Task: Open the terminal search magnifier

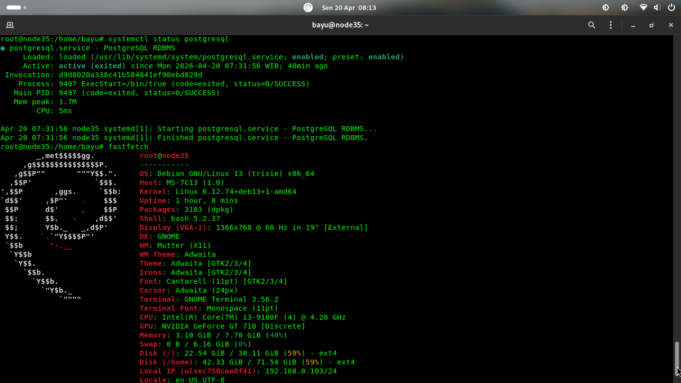Action: (592, 25)
